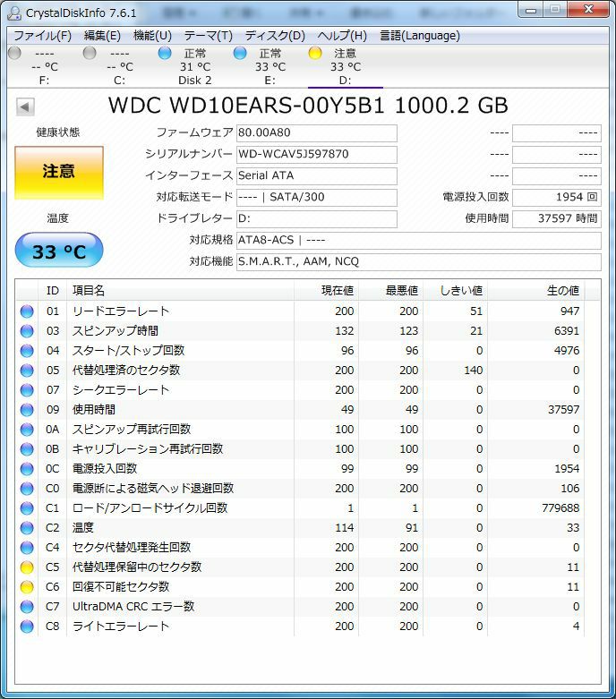Open the ファイル(F) menu
The width and height of the screenshot is (616, 699).
(x=42, y=36)
